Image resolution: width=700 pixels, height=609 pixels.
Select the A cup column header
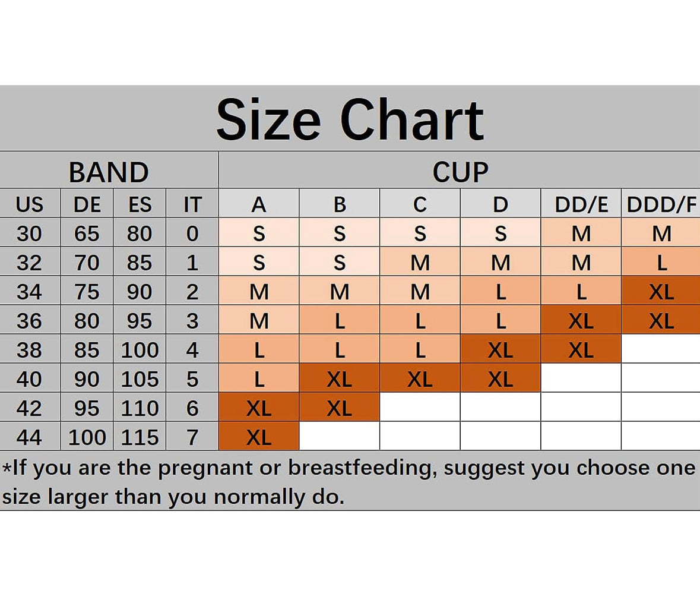point(259,204)
